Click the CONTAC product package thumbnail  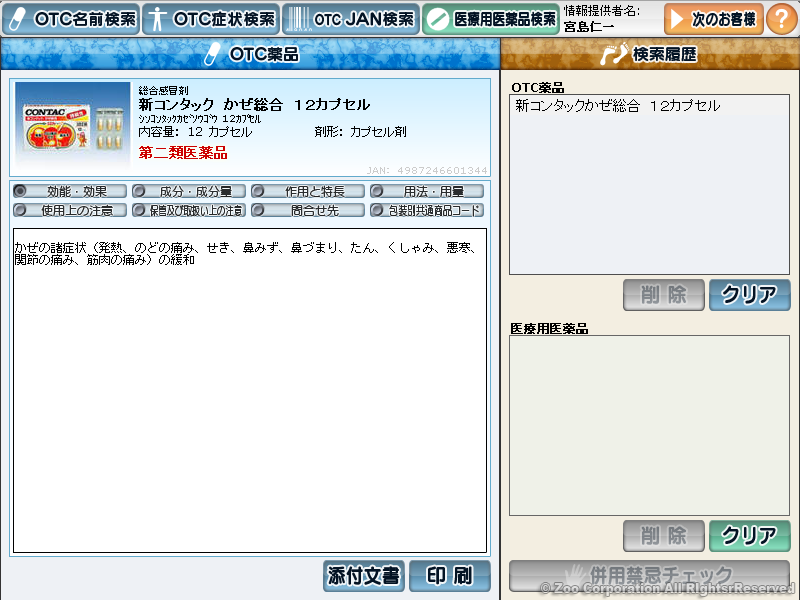(x=72, y=126)
